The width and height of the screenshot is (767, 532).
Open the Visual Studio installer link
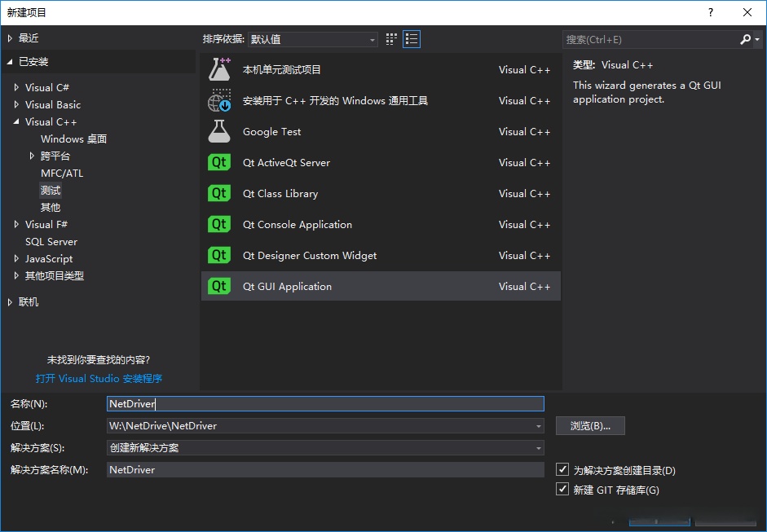pyautogui.click(x=99, y=379)
